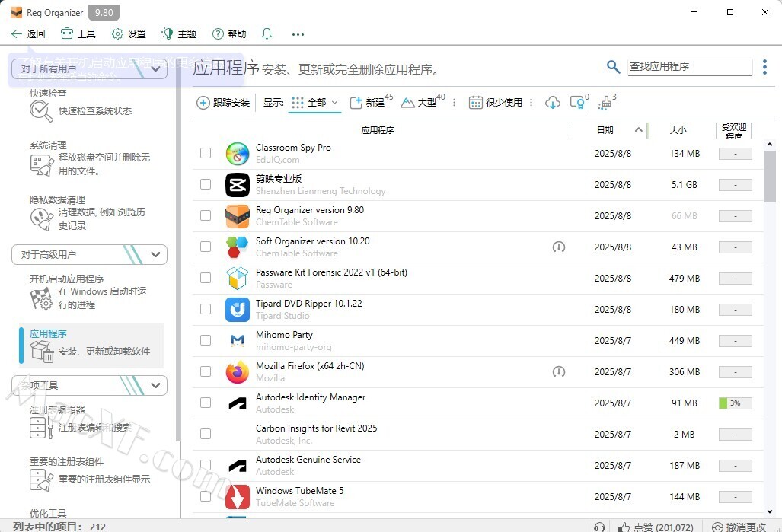The height and width of the screenshot is (532, 782).
Task: Click Soft Organizer hexagon app icon
Action: pyautogui.click(x=238, y=247)
